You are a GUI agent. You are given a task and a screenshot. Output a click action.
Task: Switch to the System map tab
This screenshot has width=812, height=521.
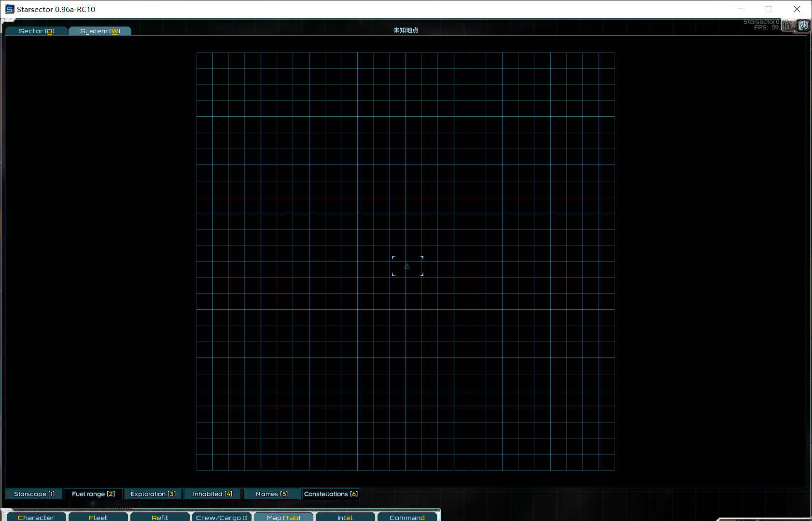[99, 31]
